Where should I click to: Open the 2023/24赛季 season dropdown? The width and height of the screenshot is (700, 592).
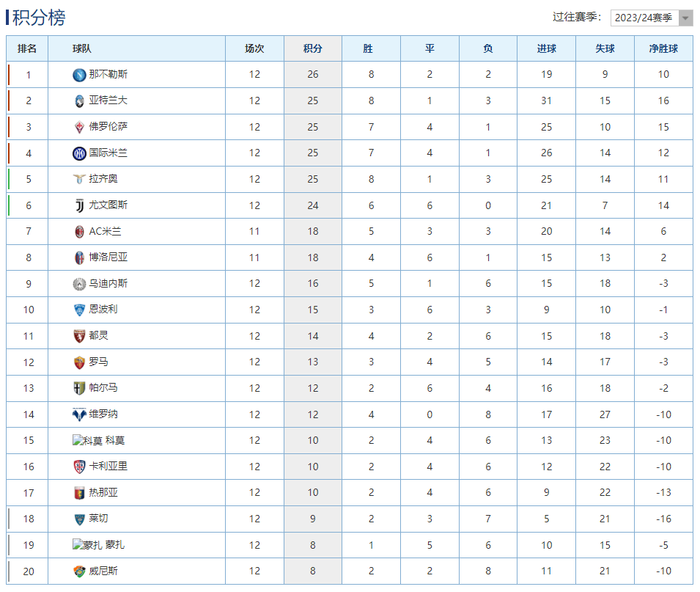644,18
